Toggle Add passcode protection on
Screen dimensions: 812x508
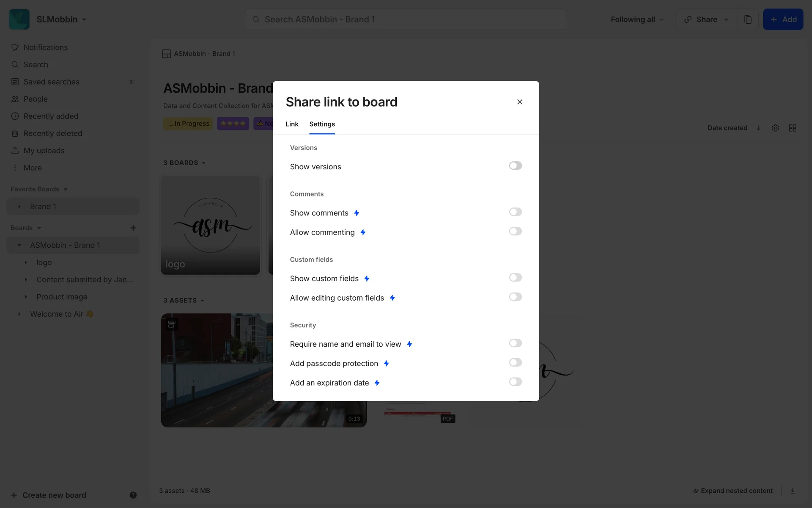tap(515, 363)
